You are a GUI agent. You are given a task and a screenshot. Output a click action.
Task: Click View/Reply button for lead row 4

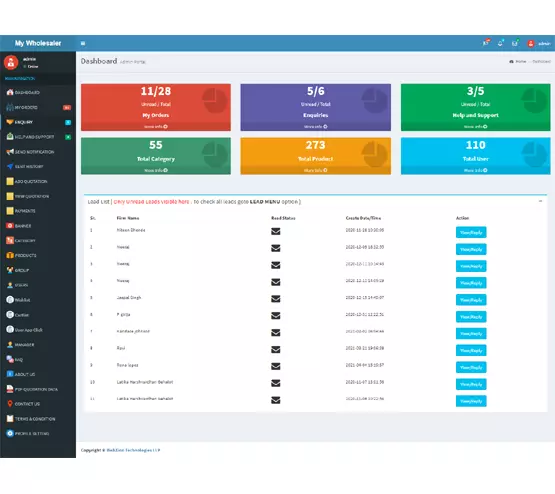[x=471, y=283]
